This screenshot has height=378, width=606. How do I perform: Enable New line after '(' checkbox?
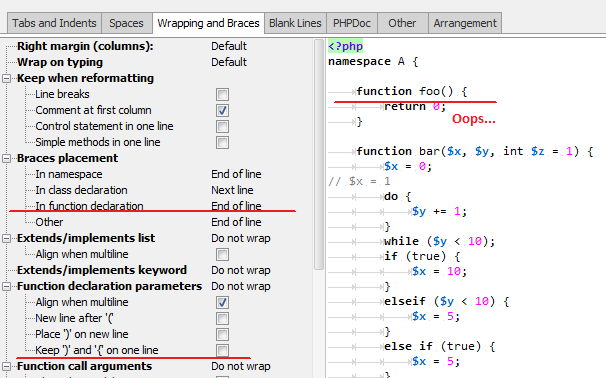[222, 318]
